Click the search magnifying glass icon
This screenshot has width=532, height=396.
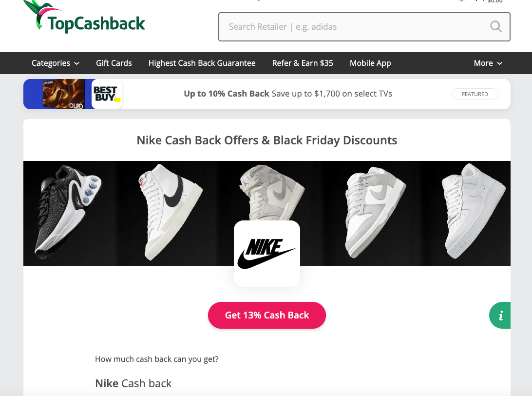(495, 27)
